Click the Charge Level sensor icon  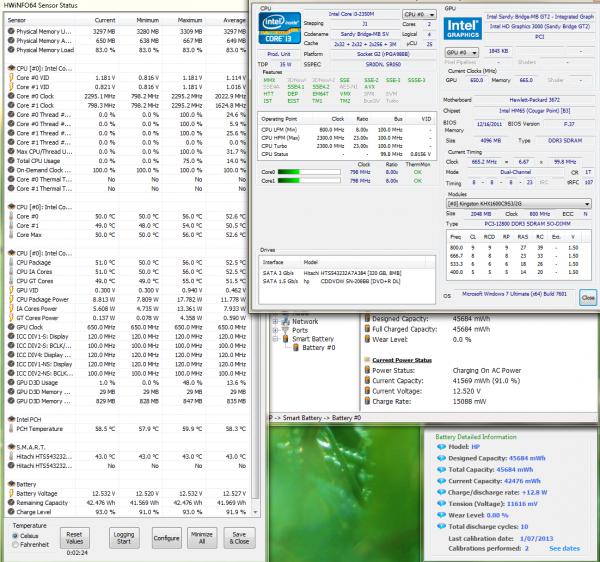pyautogui.click(x=11, y=512)
